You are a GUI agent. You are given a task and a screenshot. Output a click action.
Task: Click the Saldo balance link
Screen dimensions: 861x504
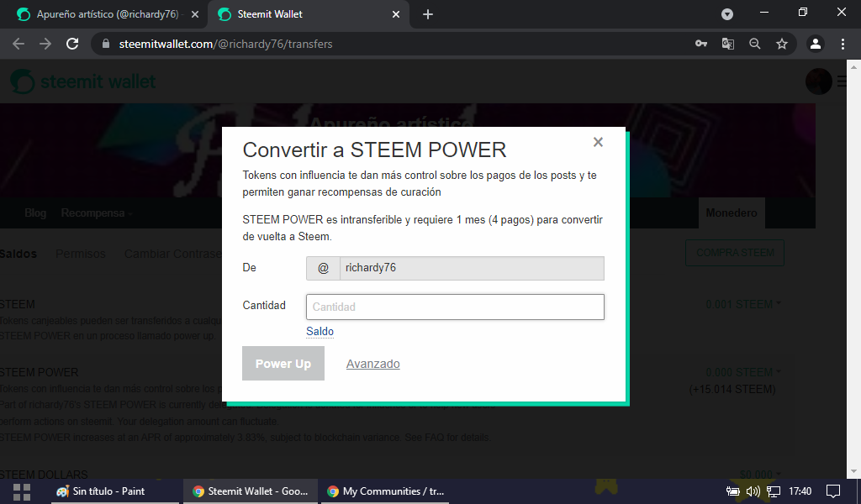tap(320, 331)
